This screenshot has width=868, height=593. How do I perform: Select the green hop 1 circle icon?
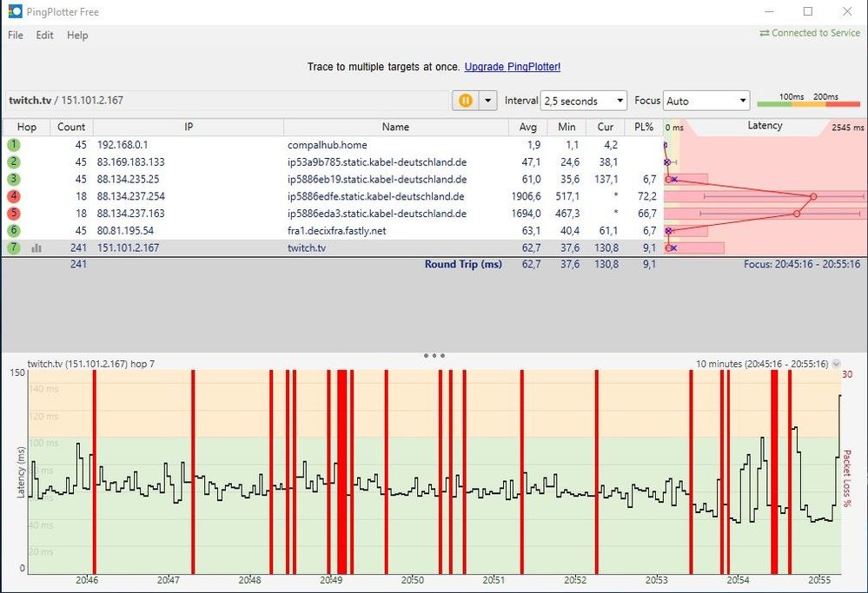14,145
